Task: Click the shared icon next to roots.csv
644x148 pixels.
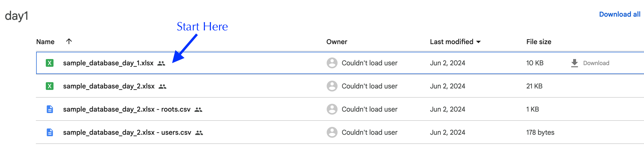Action: pos(198,110)
